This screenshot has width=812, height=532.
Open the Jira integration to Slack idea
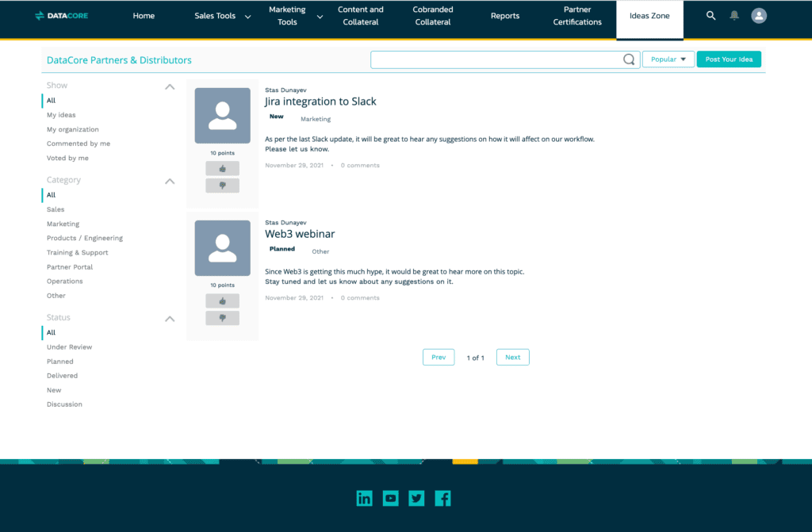coord(320,101)
